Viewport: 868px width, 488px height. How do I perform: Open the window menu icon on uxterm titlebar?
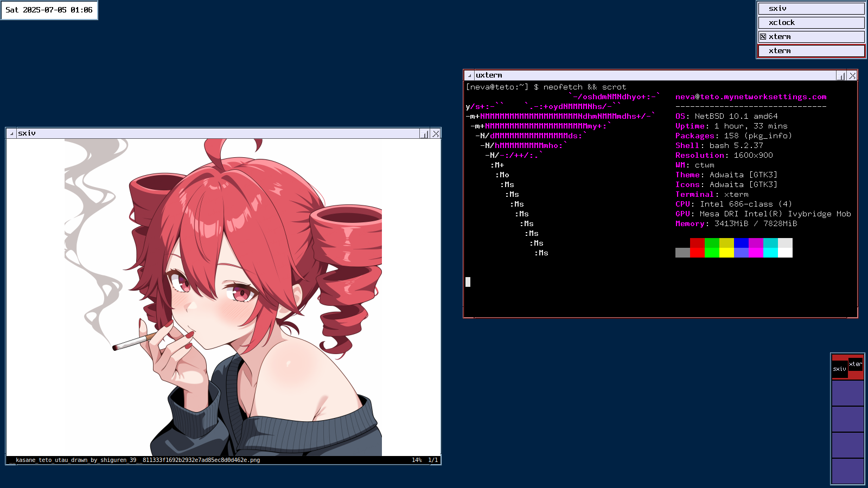click(469, 75)
